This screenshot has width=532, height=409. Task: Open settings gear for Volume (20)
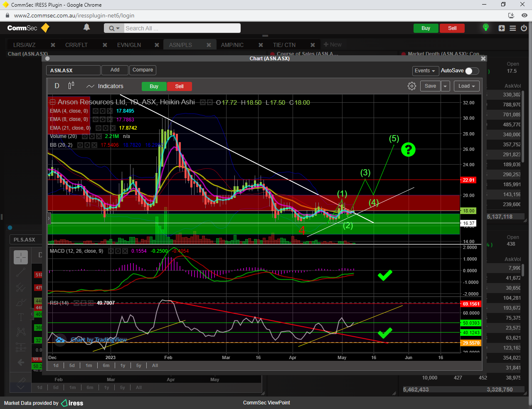coord(91,136)
